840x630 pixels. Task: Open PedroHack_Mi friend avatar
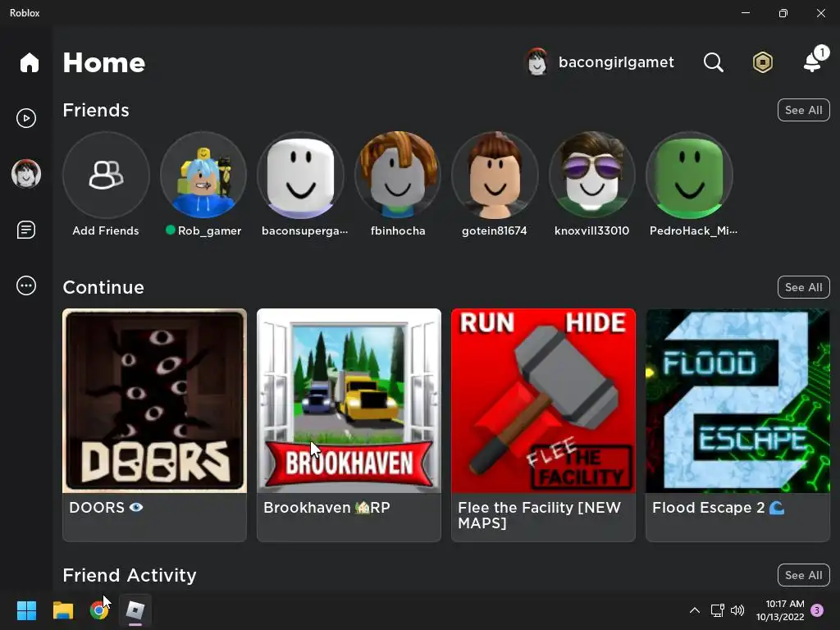[x=689, y=176]
